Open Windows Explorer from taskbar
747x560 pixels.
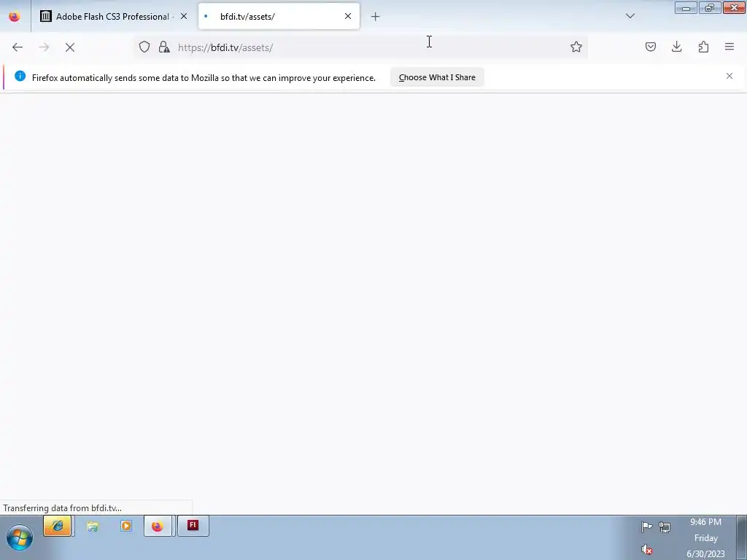[x=93, y=526]
